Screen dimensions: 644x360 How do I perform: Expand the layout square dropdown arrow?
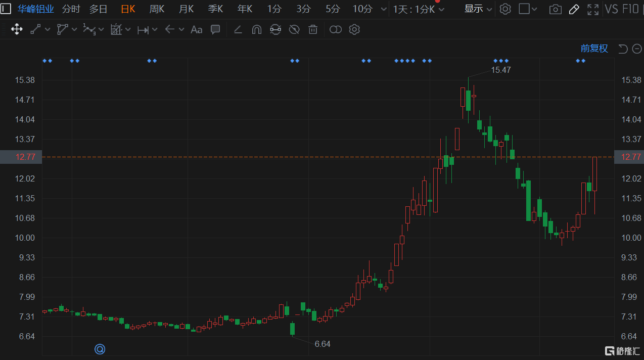point(534,9)
